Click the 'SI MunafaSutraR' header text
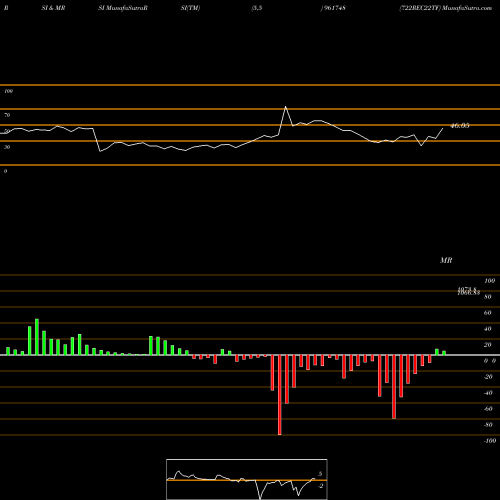This screenshot has width=500, height=500. point(123,8)
